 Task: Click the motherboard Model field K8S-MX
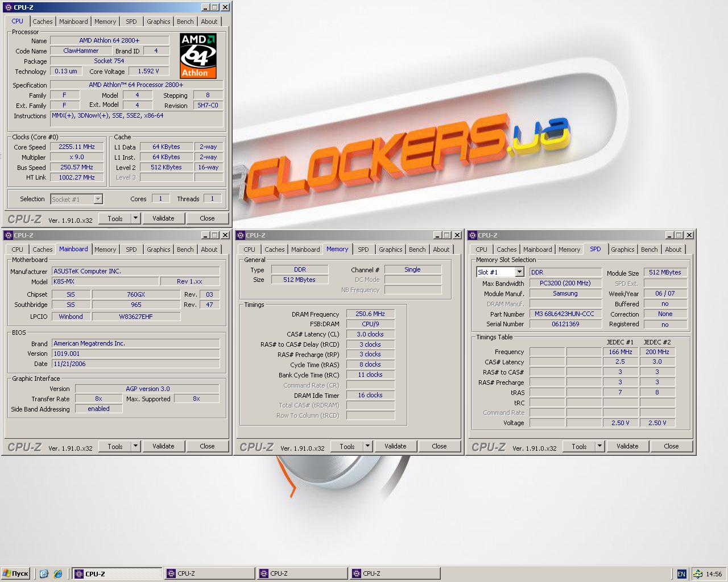105,281
